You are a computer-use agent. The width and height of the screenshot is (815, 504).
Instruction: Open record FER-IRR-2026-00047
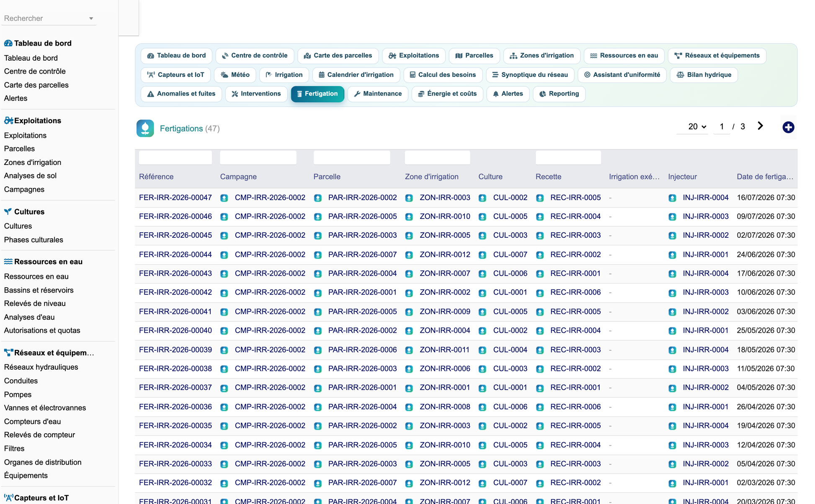175,198
